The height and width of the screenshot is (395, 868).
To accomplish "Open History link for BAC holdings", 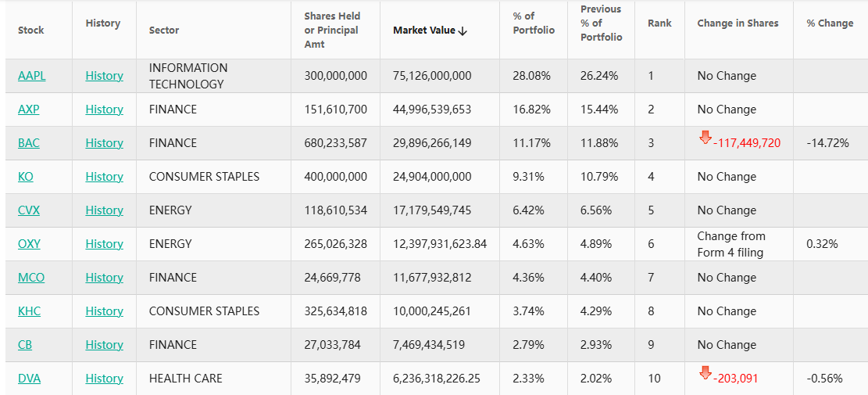I will (105, 143).
